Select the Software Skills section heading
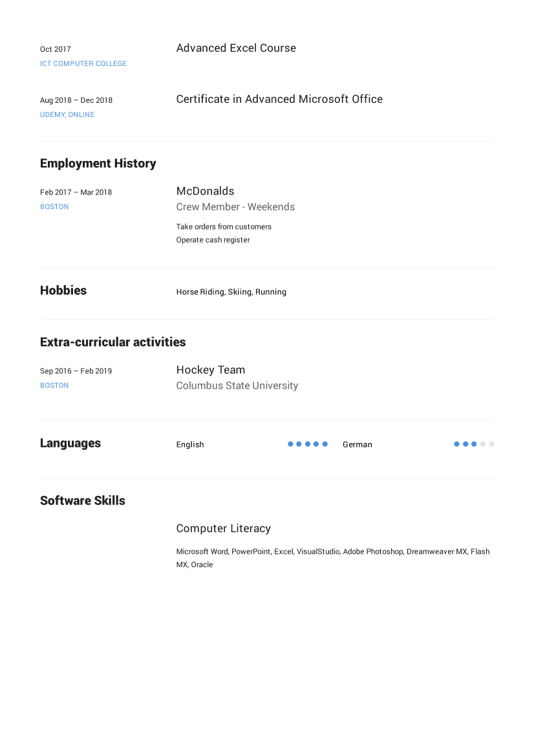534x756 pixels. coord(82,501)
